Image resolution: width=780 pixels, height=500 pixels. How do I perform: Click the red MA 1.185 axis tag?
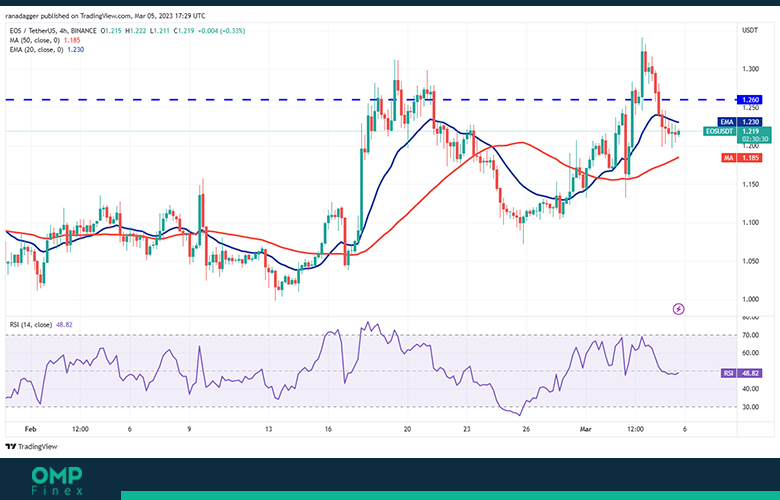tap(742, 158)
